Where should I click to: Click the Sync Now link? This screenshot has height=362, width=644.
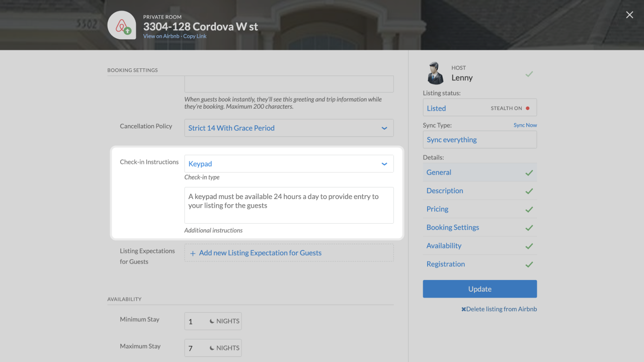[x=525, y=125]
